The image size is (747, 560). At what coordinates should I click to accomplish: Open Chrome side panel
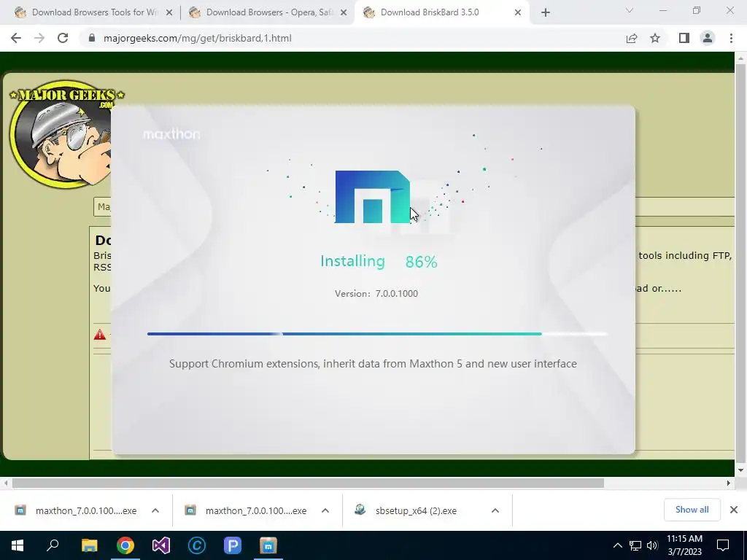[684, 38]
